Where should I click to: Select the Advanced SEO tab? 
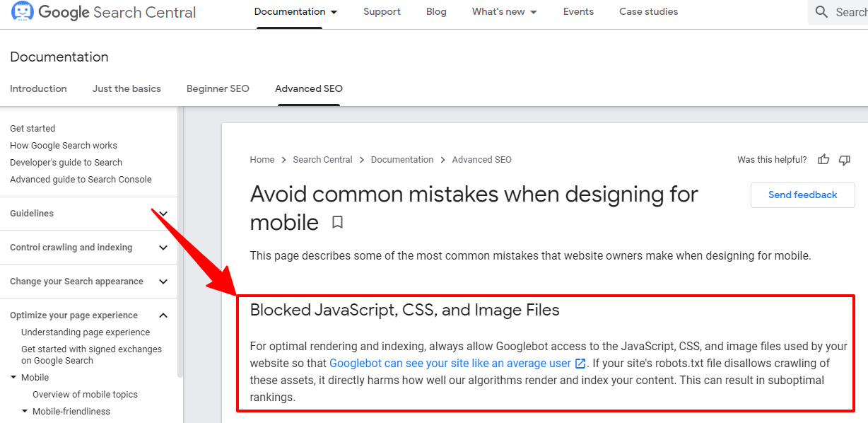coord(309,89)
